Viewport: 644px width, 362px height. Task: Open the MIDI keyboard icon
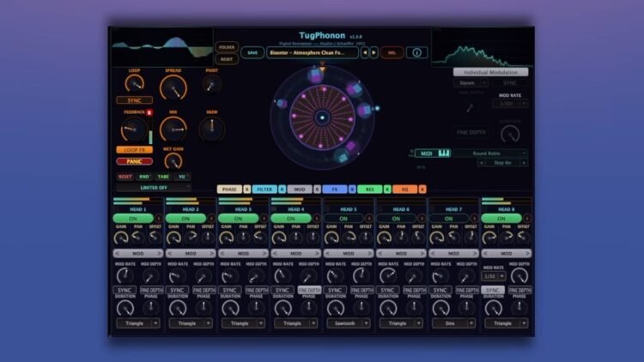[x=444, y=153]
